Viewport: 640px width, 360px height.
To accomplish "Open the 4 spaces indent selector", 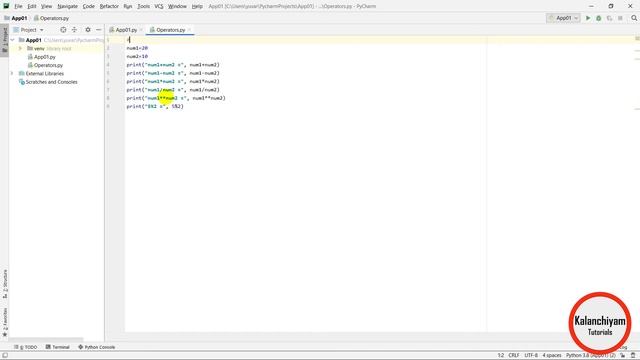I will [x=552, y=356].
